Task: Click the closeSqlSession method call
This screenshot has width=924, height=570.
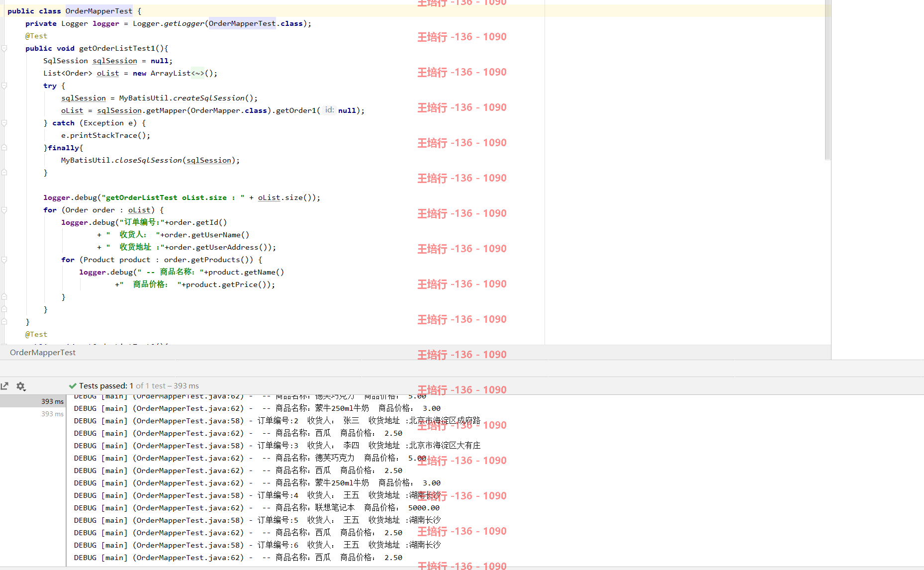Action: point(148,160)
